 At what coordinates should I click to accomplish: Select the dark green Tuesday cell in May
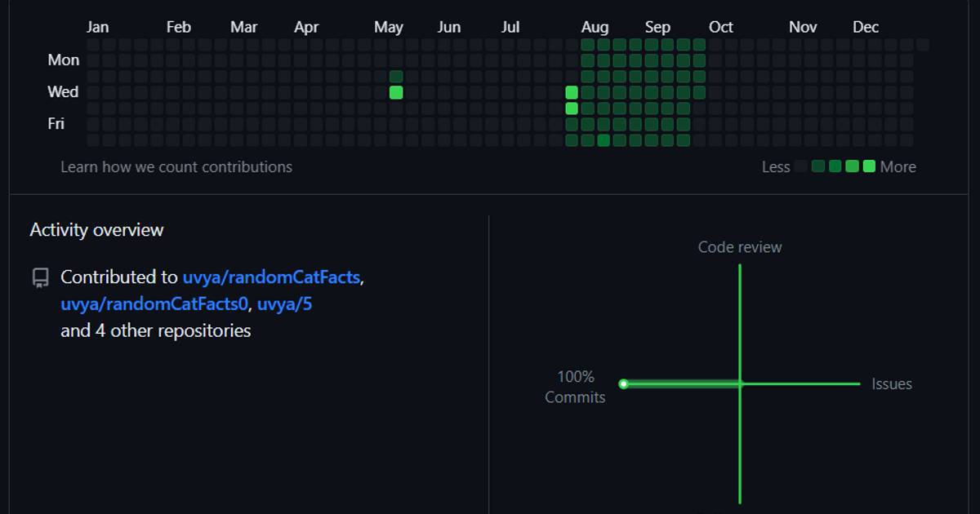(396, 77)
